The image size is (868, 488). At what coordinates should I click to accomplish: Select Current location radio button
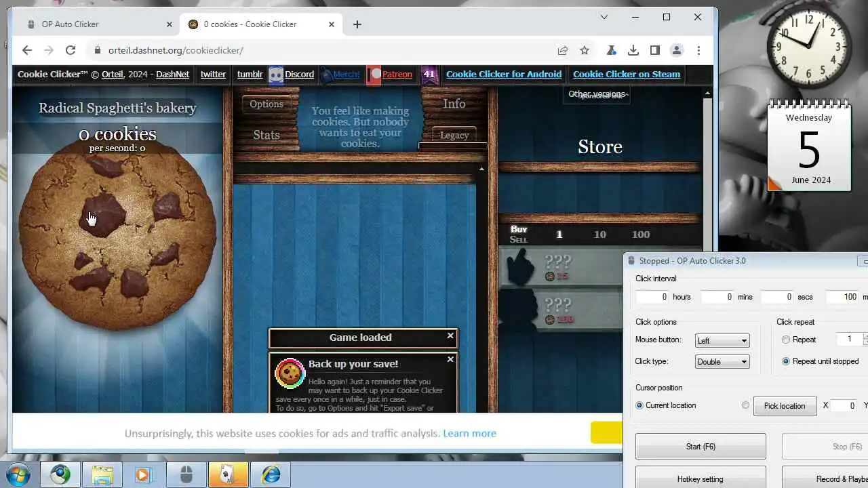click(x=639, y=405)
